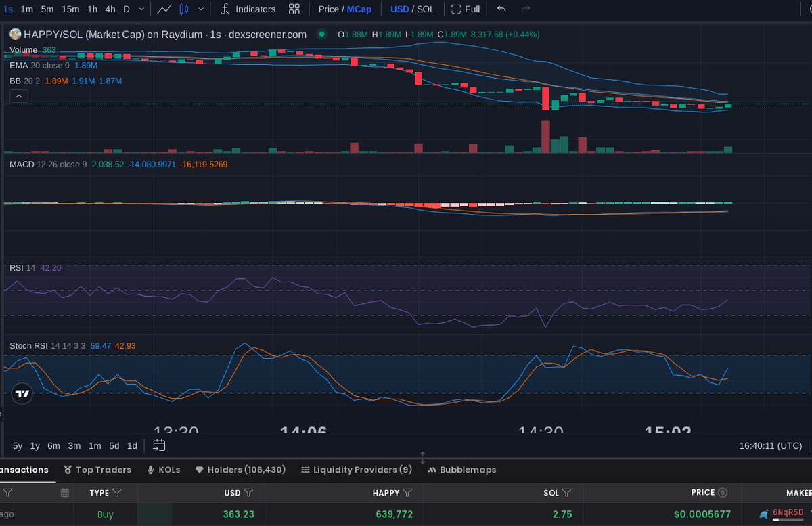812x526 pixels.
Task: Click the green market status dot
Action: pos(322,34)
